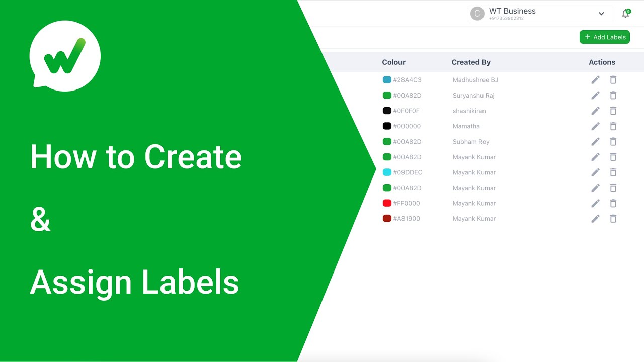Edit the label created by Subham Roy

click(x=595, y=142)
